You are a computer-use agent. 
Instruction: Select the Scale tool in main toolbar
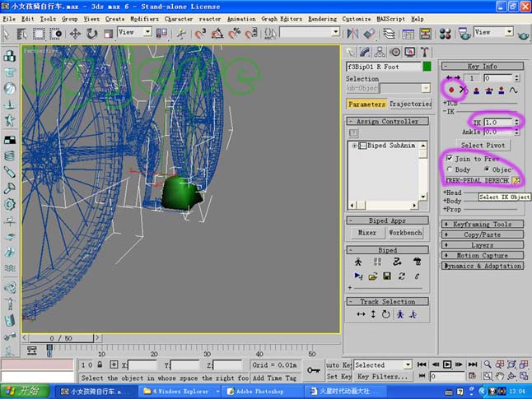108,34
